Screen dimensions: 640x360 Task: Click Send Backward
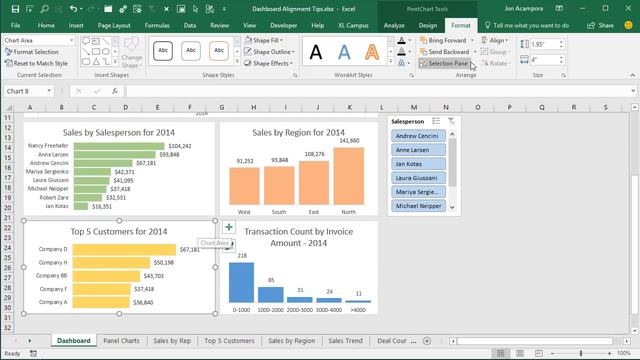click(444, 52)
